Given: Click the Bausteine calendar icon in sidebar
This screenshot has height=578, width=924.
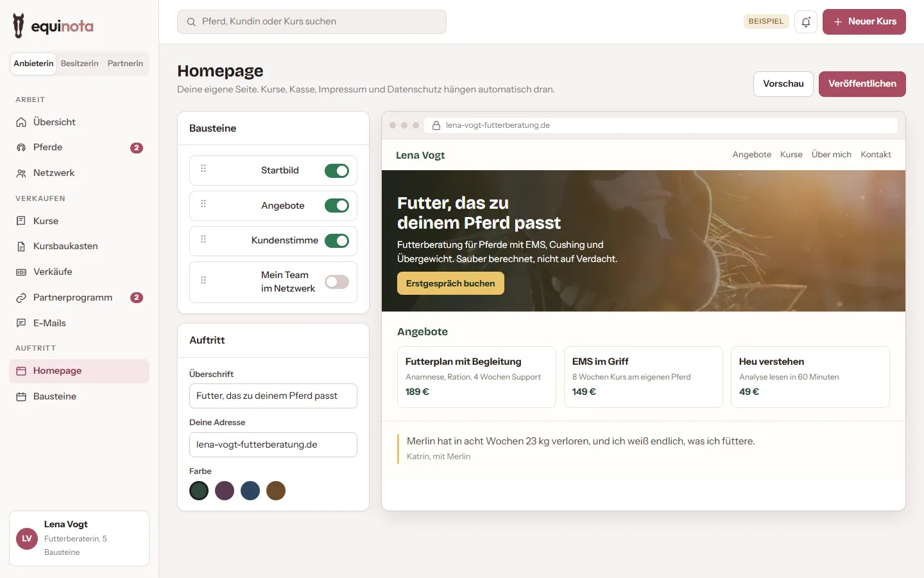Looking at the screenshot, I should 21,397.
